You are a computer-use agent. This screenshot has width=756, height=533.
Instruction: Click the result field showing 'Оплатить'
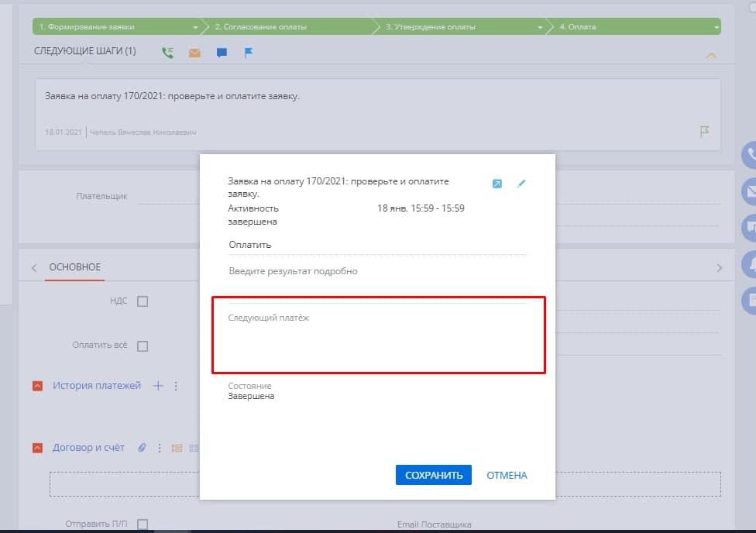tap(377, 245)
